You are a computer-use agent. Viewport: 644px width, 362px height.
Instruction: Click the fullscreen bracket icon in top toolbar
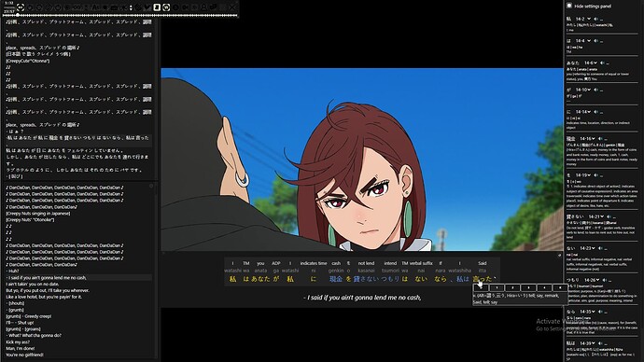[21, 7]
